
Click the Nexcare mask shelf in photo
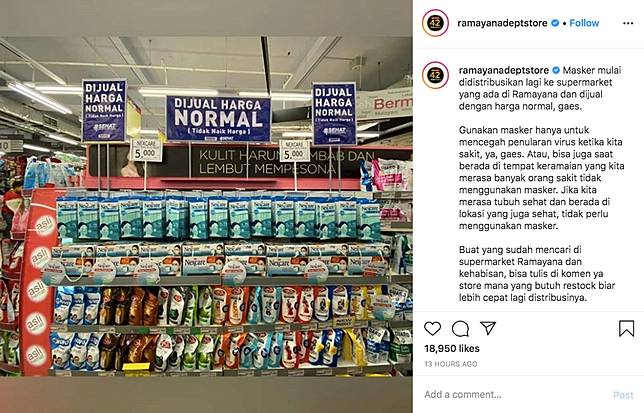point(218,236)
